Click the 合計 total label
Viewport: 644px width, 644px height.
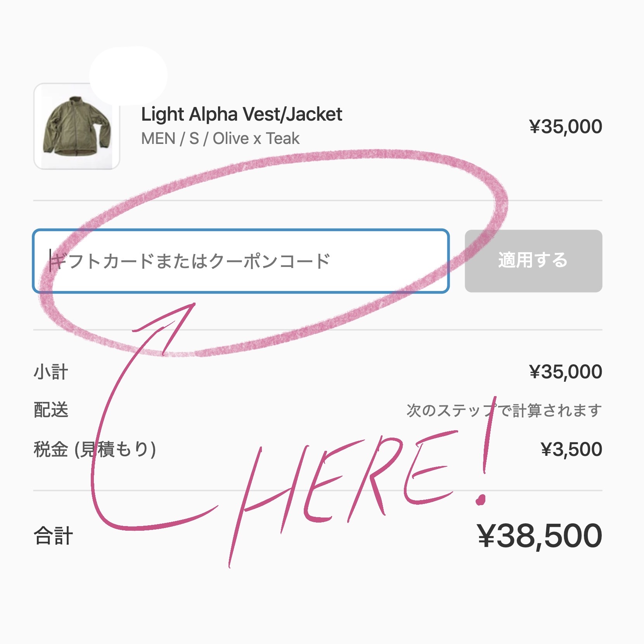pos(53,536)
